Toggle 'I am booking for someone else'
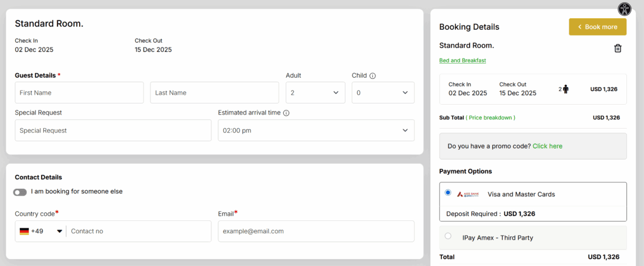The width and height of the screenshot is (644, 266). pos(20,192)
